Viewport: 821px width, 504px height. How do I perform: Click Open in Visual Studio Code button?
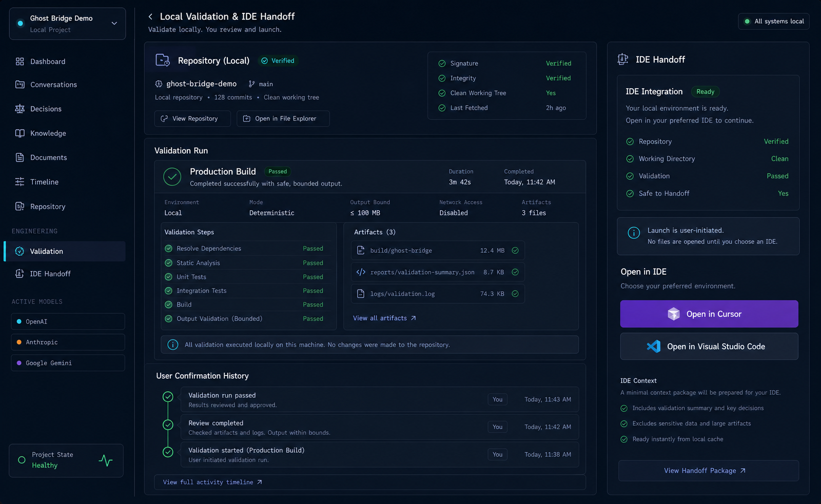[x=709, y=347]
